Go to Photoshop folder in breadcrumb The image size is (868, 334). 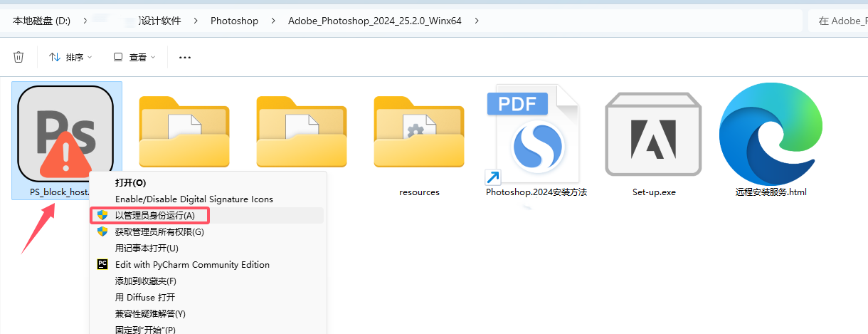coord(234,21)
